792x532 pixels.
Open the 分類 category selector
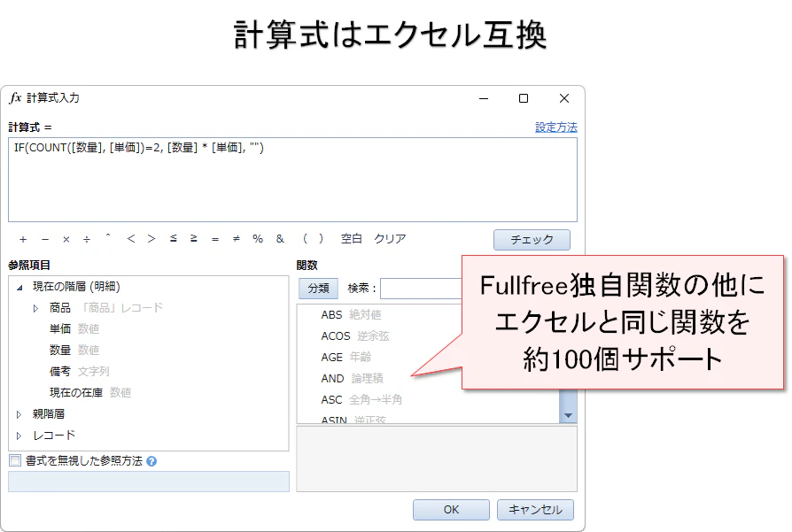pyautogui.click(x=319, y=288)
